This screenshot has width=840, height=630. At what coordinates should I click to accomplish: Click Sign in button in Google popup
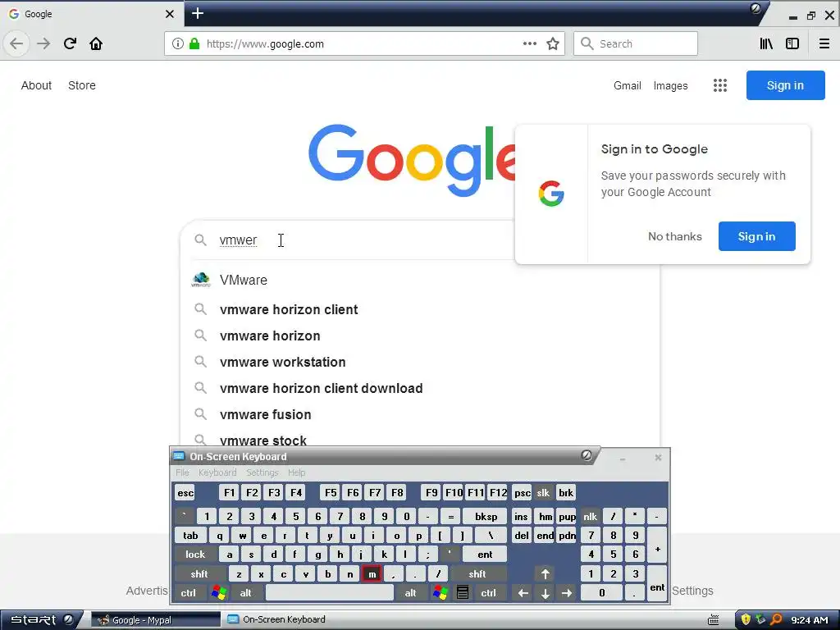point(756,236)
